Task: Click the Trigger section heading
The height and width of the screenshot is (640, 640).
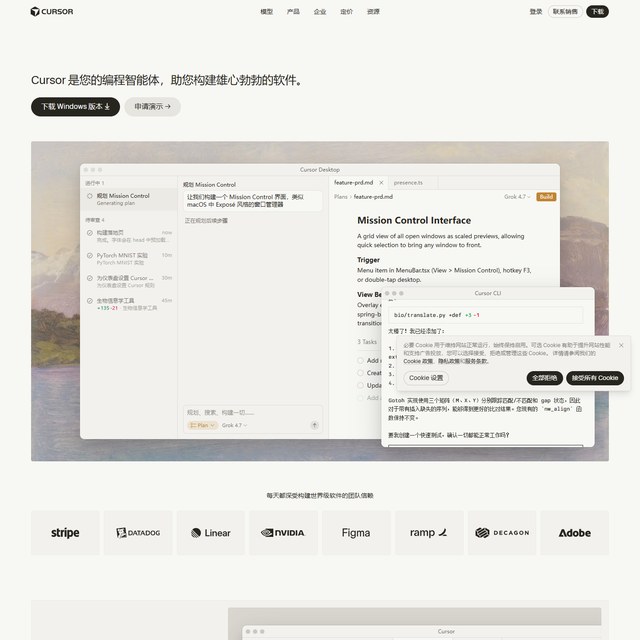Action: click(368, 260)
